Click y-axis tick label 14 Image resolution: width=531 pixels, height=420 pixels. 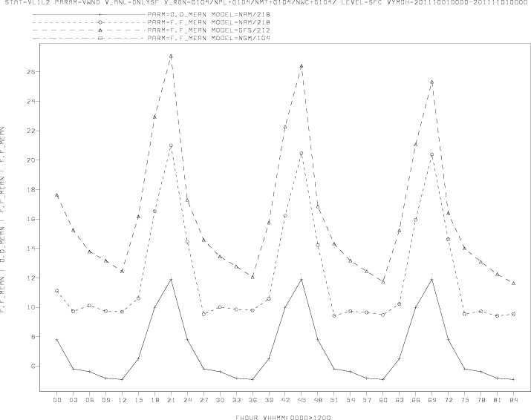(x=30, y=249)
